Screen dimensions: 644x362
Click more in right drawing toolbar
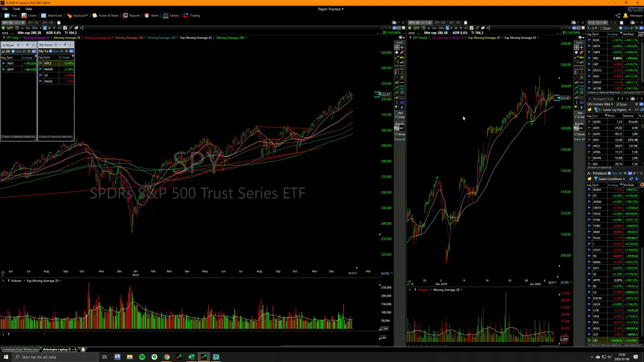579,43
